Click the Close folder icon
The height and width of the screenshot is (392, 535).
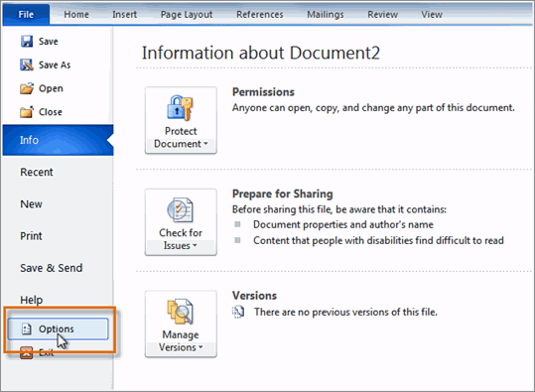click(x=27, y=111)
